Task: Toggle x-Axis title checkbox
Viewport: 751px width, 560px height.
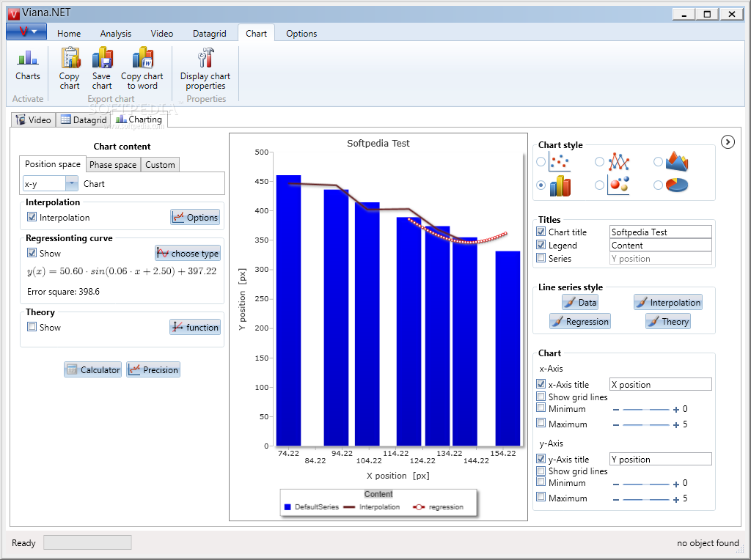Action: [541, 384]
